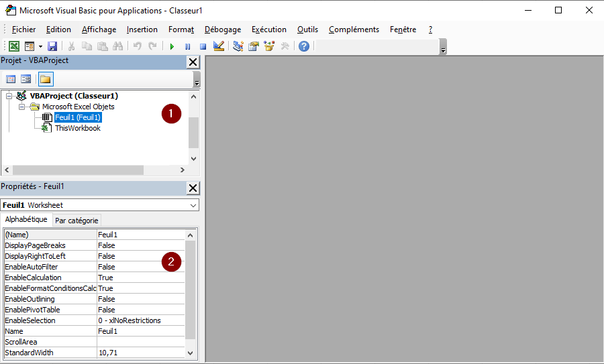Viewport: 604px width, 364px height.
Task: Select ThisWorkbook in project tree
Action: point(77,128)
